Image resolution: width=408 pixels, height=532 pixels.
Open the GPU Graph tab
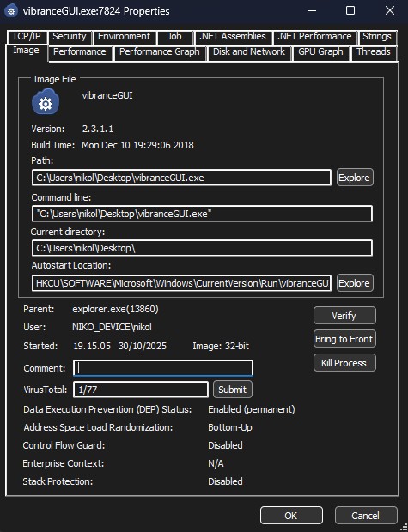coord(320,51)
